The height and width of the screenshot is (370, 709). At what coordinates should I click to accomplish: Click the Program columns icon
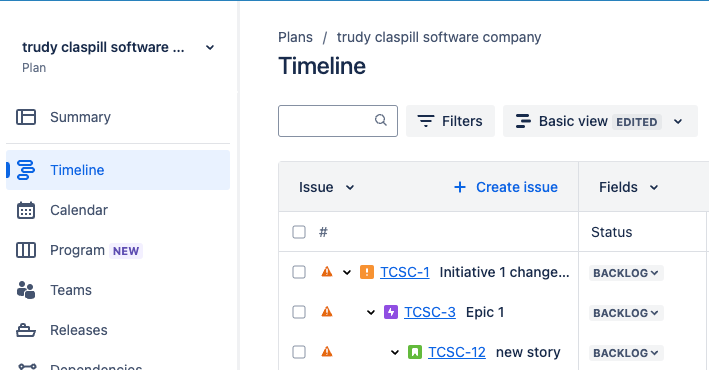(26, 250)
